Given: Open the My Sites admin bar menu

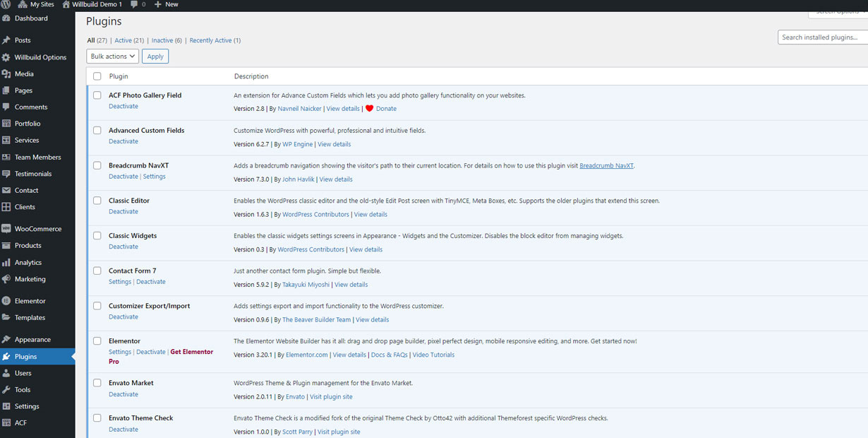Looking at the screenshot, I should 37,4.
